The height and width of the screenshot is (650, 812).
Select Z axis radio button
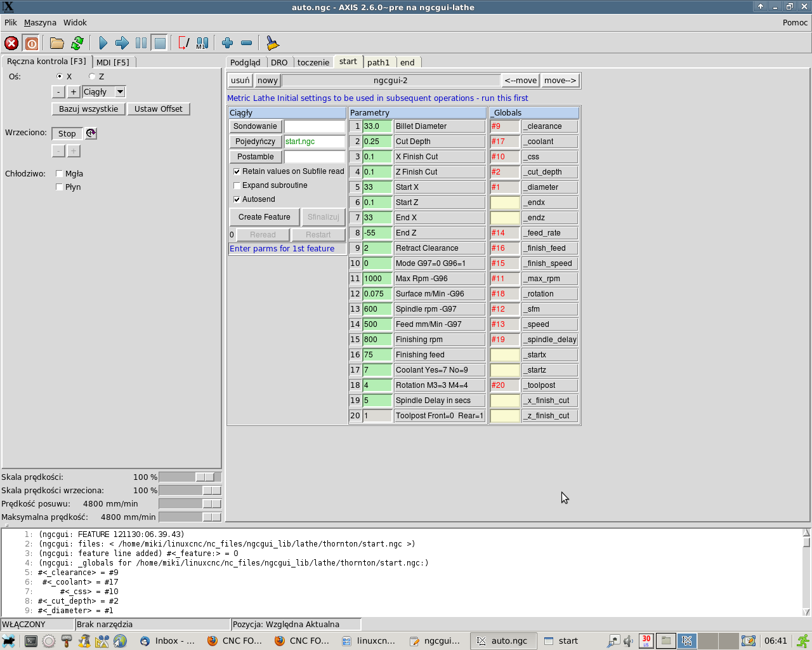[x=92, y=76]
